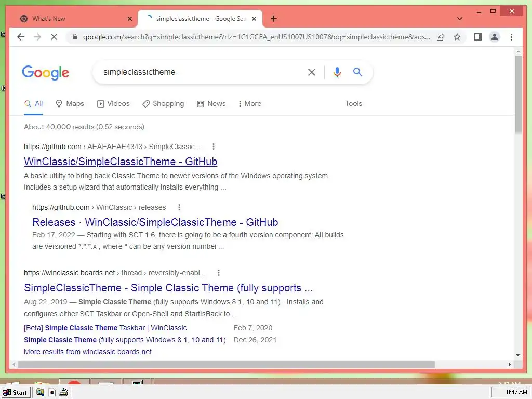Image resolution: width=532 pixels, height=399 pixels.
Task: Open Beta Simple Classic Theme Taskbar link
Action: coord(105,328)
